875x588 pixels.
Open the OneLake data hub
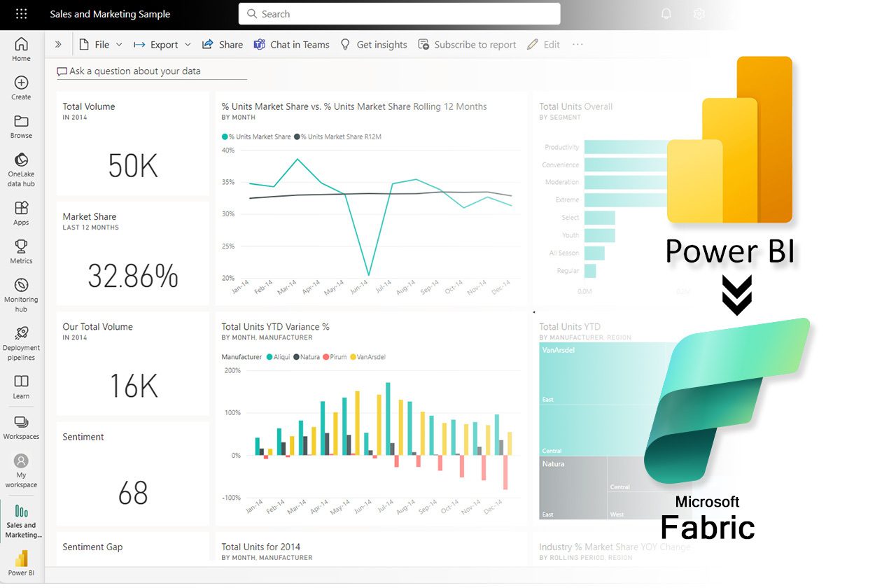21,168
